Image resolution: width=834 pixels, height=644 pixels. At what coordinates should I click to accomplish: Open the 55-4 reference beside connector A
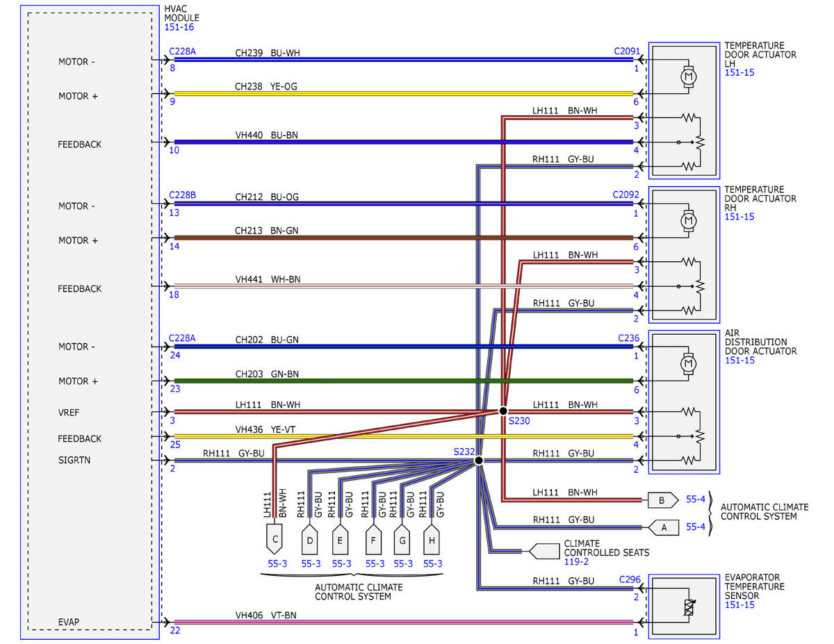click(696, 527)
